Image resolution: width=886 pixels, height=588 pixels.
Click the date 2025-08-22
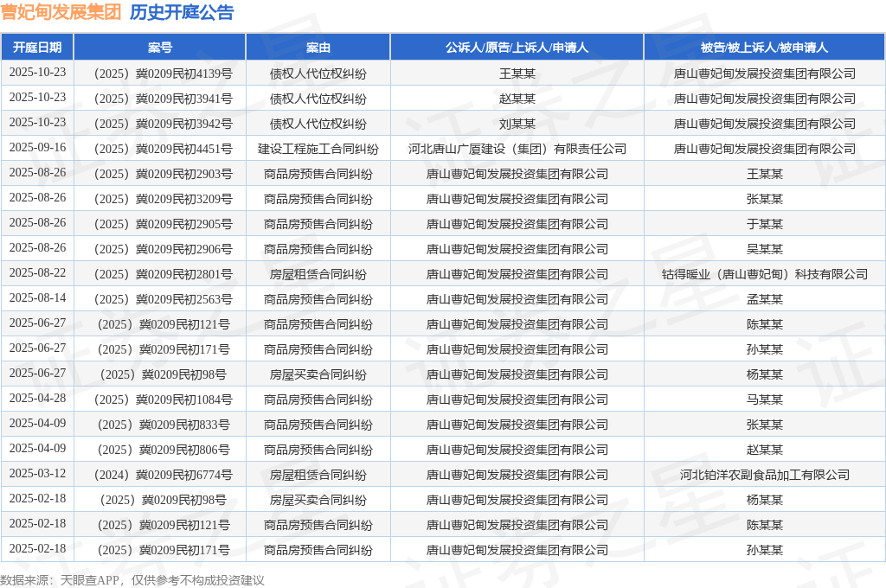click(x=37, y=273)
